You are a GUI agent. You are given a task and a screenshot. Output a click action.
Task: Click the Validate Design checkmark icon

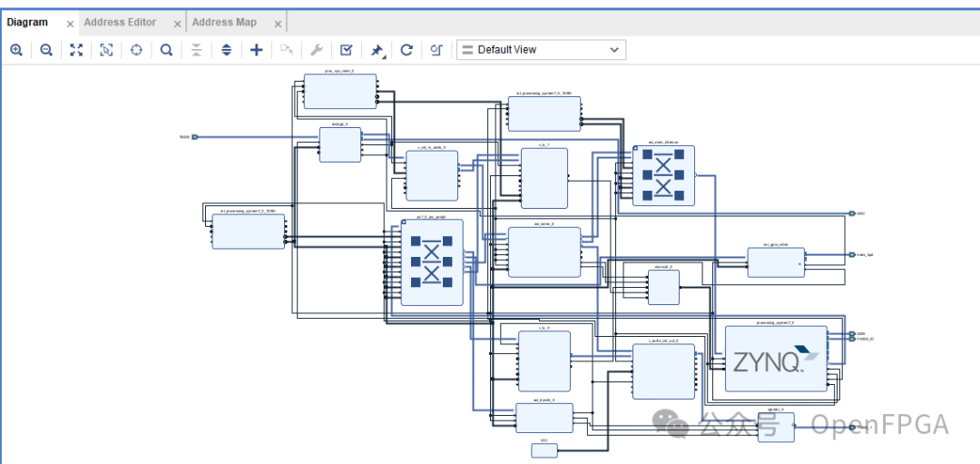(x=346, y=50)
